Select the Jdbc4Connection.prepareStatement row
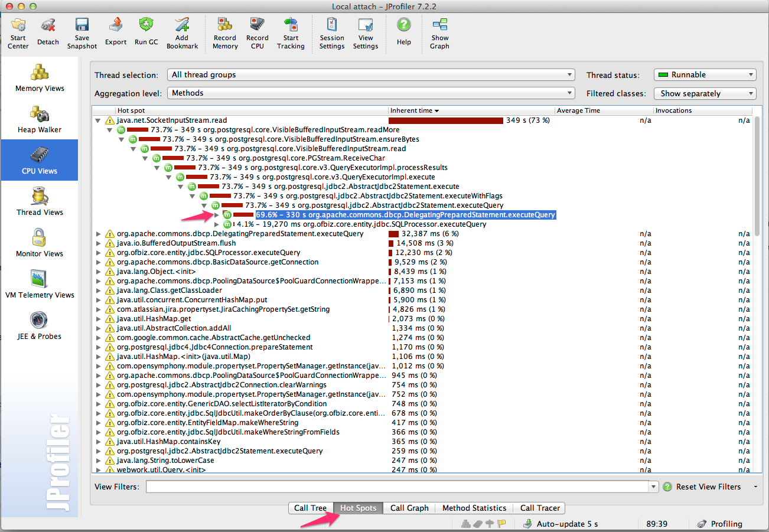 pyautogui.click(x=422, y=347)
